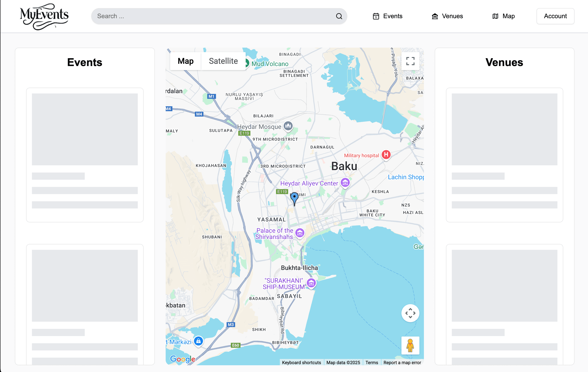Click the YASAMAL district label
The image size is (588, 372).
click(271, 220)
